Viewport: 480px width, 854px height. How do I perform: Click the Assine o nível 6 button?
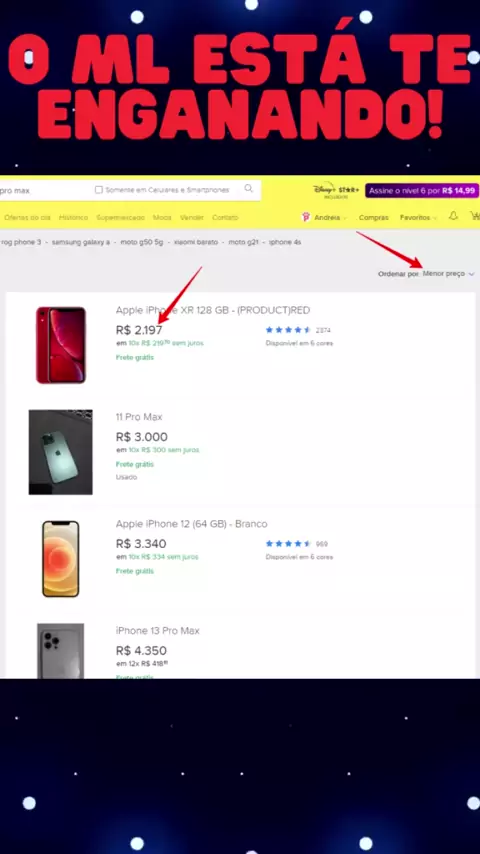pyautogui.click(x=422, y=191)
